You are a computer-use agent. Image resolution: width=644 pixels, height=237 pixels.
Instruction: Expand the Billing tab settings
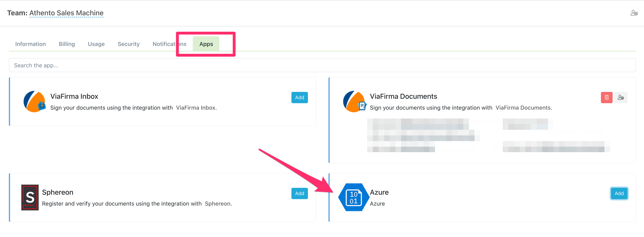point(67,44)
